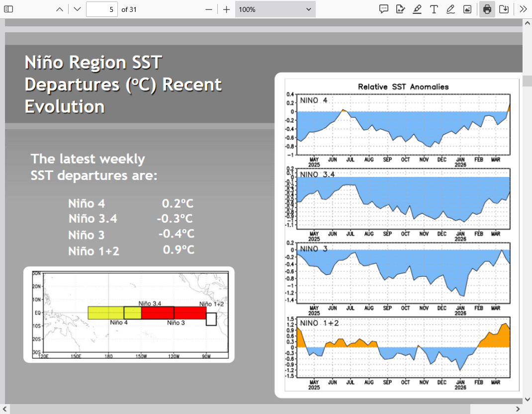Select the signature tool
This screenshot has height=414, width=532.
[x=400, y=9]
